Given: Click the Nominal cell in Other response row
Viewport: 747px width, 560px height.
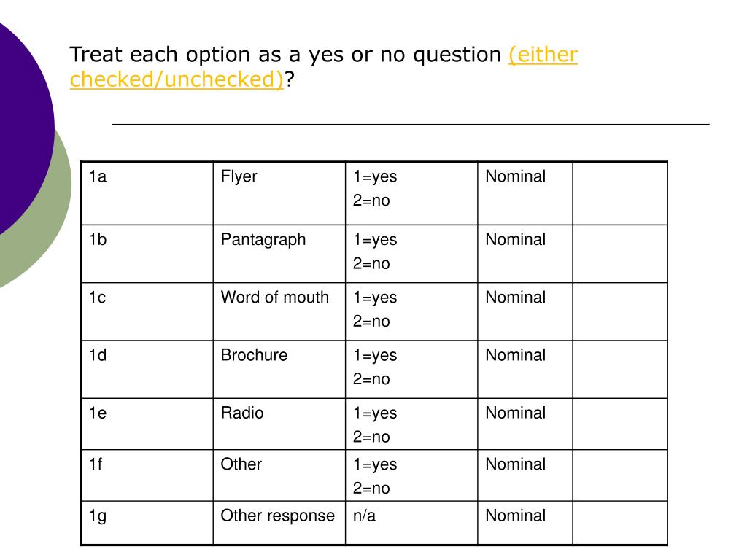Looking at the screenshot, I should coord(525,522).
